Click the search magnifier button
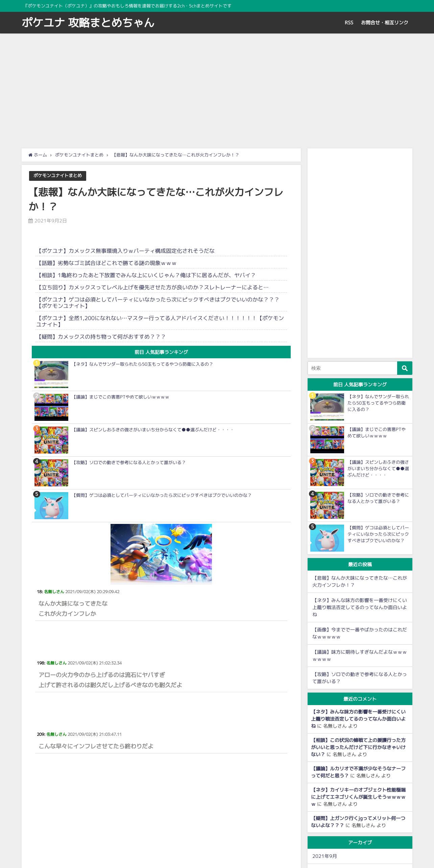The image size is (434, 868). click(405, 368)
